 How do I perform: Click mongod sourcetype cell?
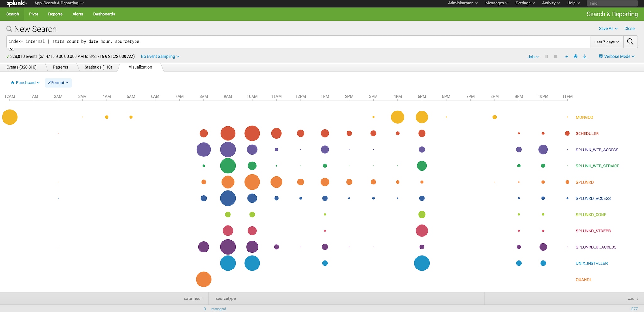[x=219, y=309]
